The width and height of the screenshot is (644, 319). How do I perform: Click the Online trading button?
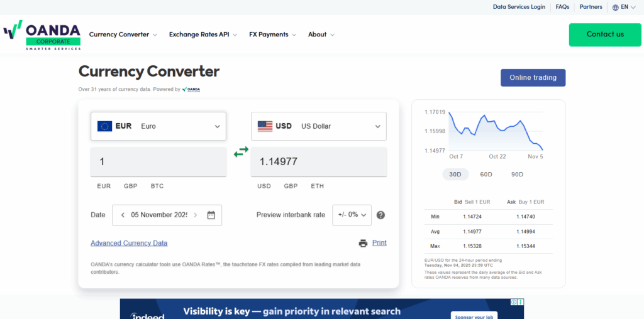click(x=533, y=77)
